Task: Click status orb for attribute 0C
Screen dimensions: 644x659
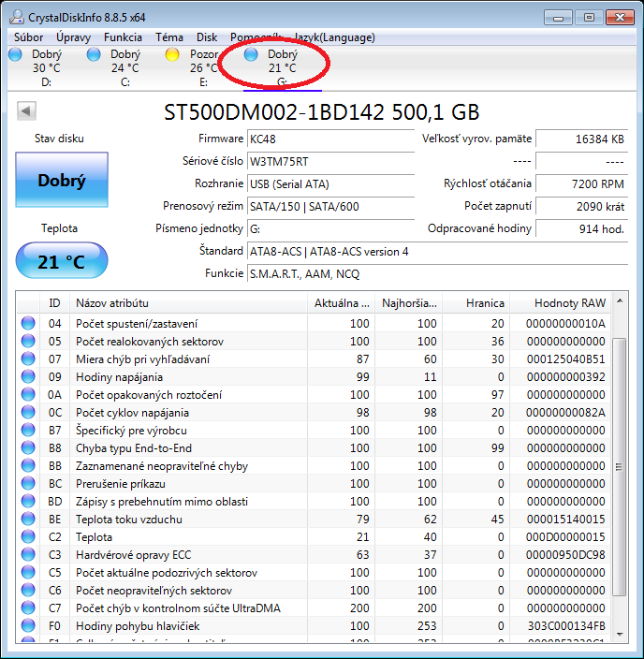Action: pos(28,412)
